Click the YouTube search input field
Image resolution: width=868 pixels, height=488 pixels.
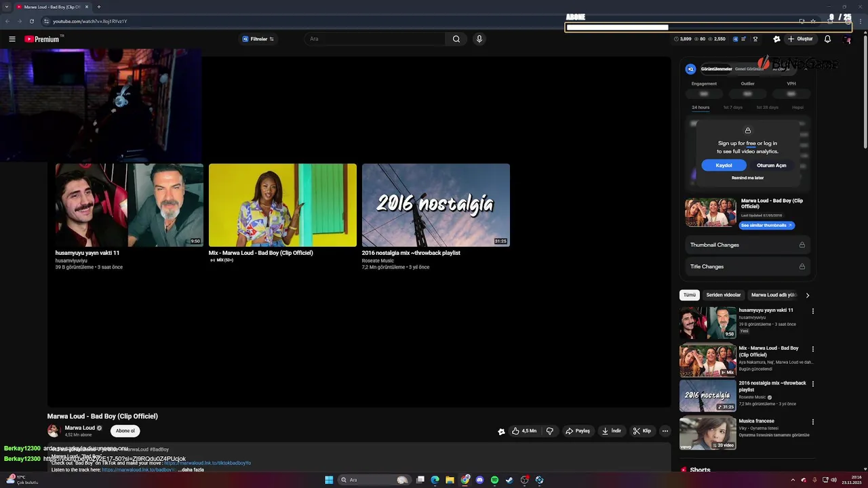[x=376, y=39]
